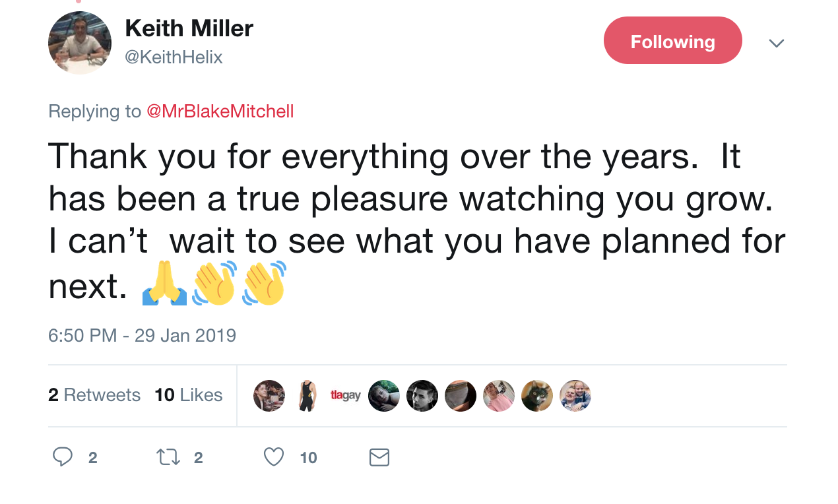The height and width of the screenshot is (504, 838).
Task: View the 10 Likes list
Action: pyautogui.click(x=189, y=395)
